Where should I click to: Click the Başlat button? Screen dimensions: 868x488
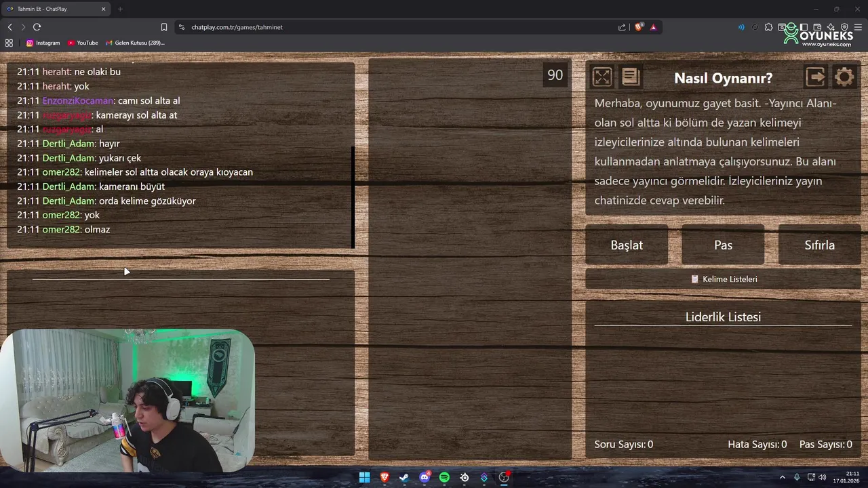tap(627, 245)
